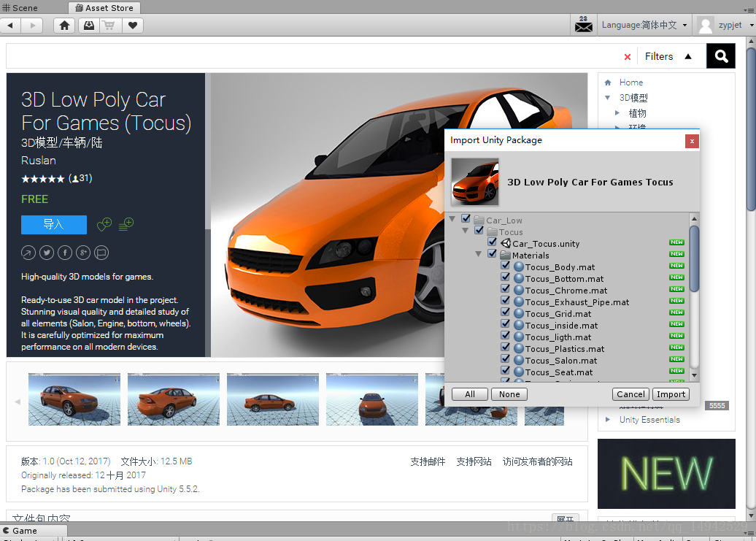Uncheck the Tocus folder checkbox
756x541 pixels.
(x=479, y=230)
